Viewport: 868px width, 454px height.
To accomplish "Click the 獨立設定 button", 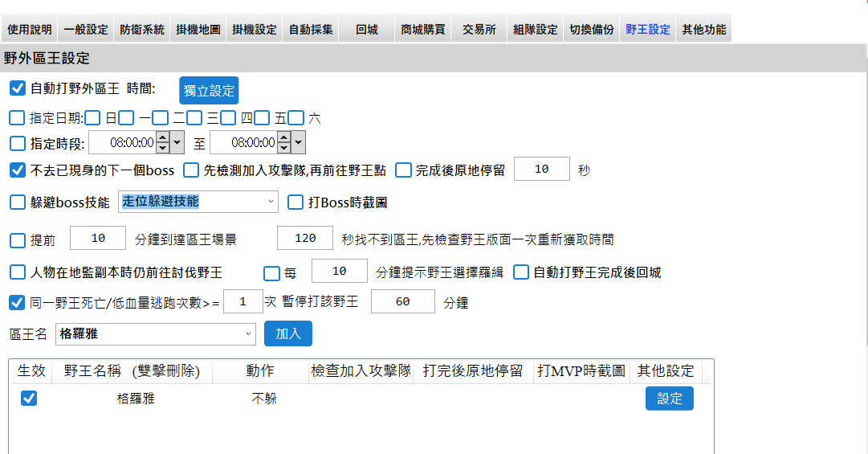I will [x=209, y=91].
